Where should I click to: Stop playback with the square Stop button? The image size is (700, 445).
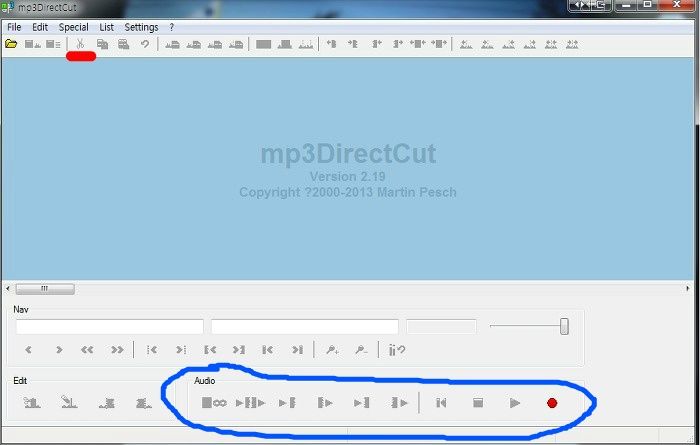point(478,403)
